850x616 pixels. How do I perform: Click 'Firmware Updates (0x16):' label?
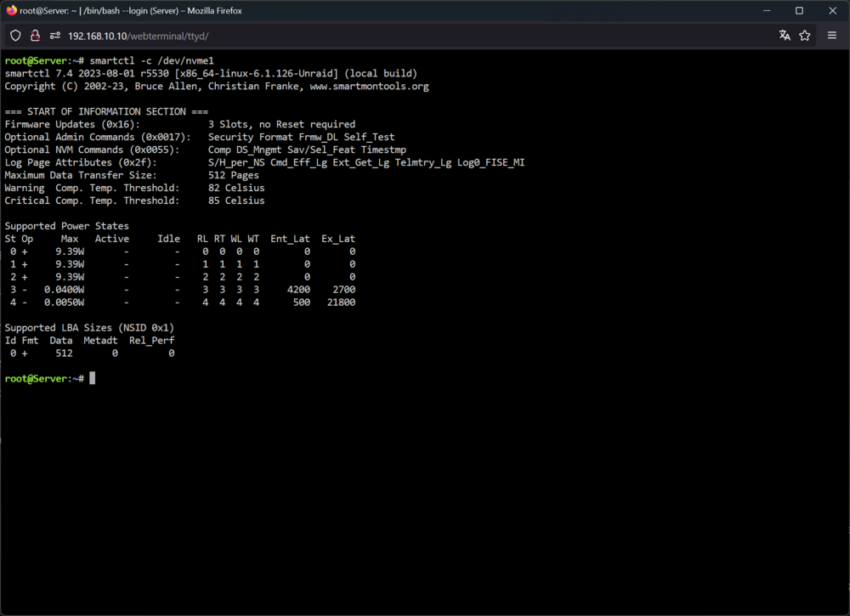72,124
